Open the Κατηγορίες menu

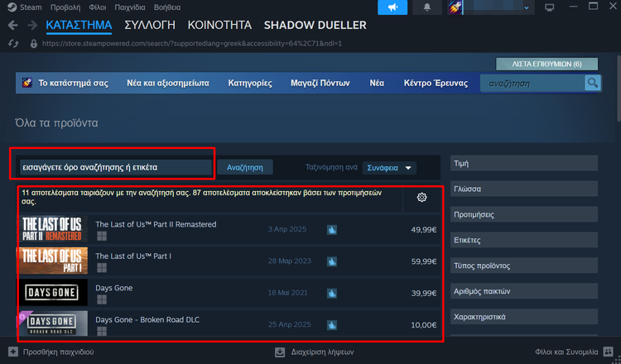(250, 83)
